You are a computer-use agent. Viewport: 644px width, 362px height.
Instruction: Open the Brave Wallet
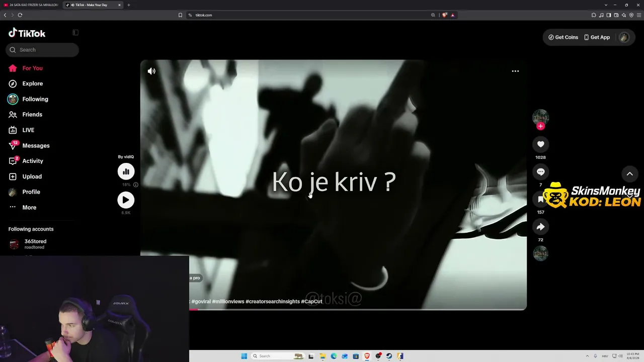pyautogui.click(x=616, y=15)
